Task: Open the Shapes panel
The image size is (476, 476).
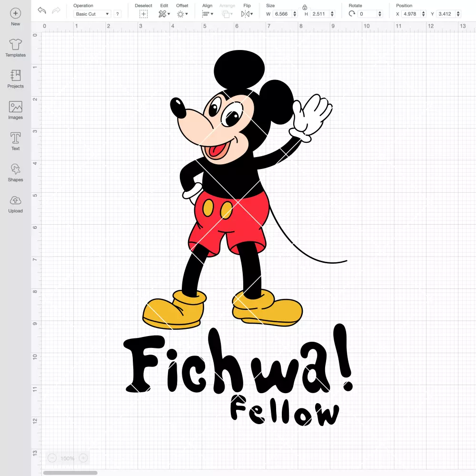Action: [16, 173]
